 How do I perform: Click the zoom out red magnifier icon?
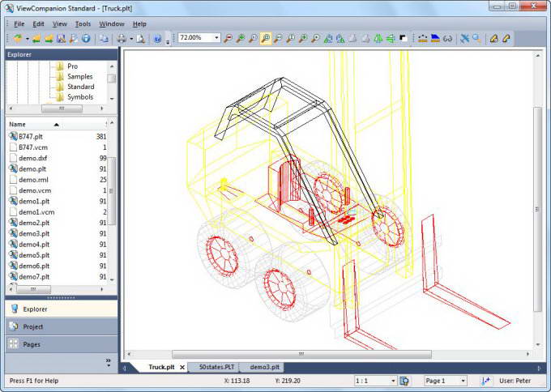click(229, 38)
